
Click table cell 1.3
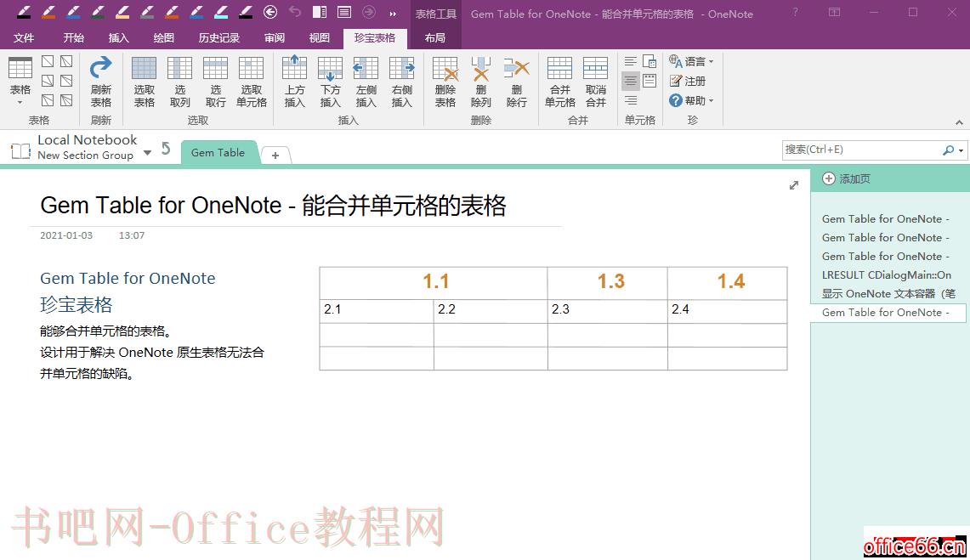[608, 282]
